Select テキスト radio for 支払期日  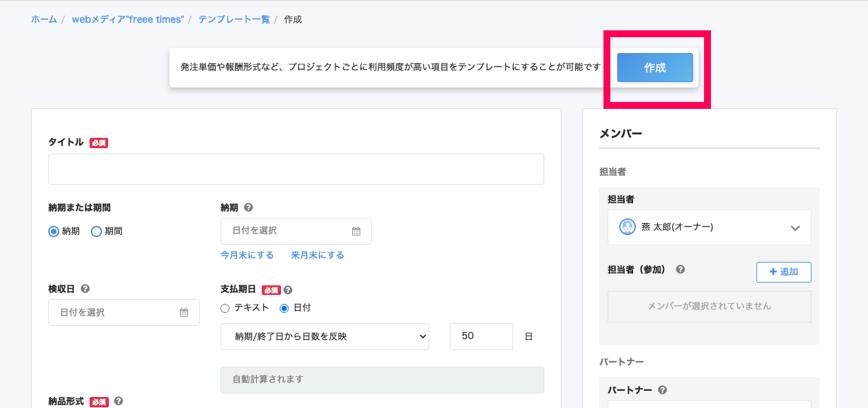(x=225, y=308)
